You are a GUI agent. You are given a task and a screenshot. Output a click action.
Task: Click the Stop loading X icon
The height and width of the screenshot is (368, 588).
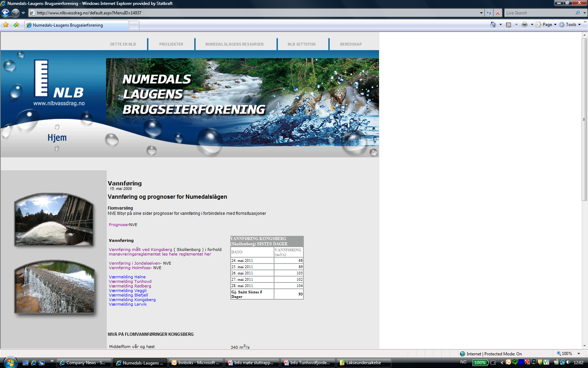tap(498, 13)
